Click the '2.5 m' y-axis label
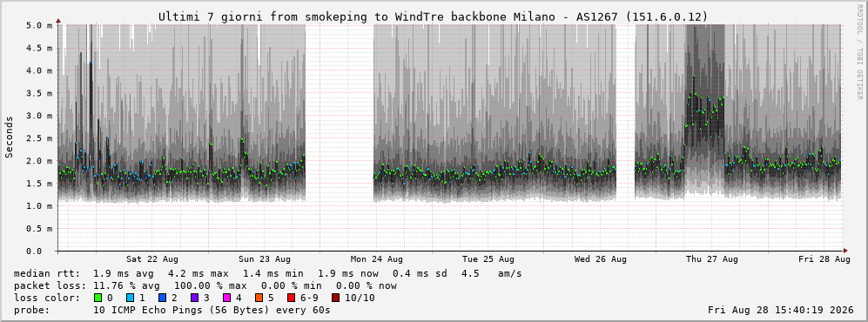 (39, 138)
